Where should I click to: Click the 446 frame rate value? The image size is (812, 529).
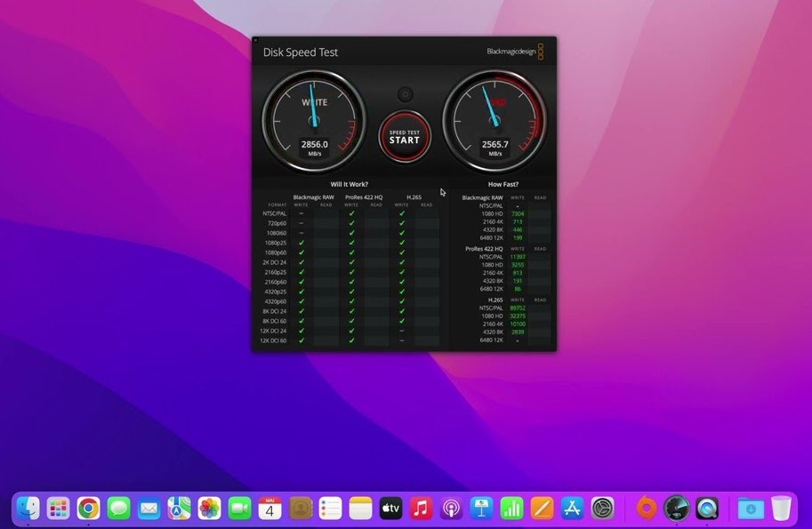[x=518, y=229]
